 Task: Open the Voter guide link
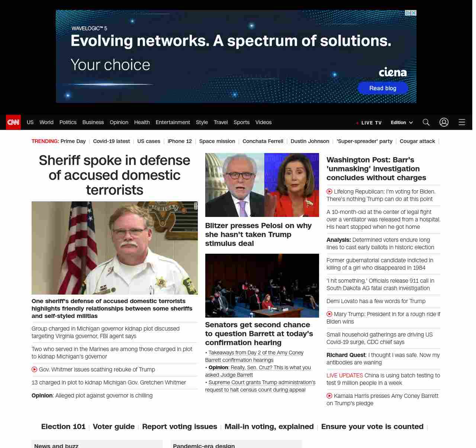113,426
